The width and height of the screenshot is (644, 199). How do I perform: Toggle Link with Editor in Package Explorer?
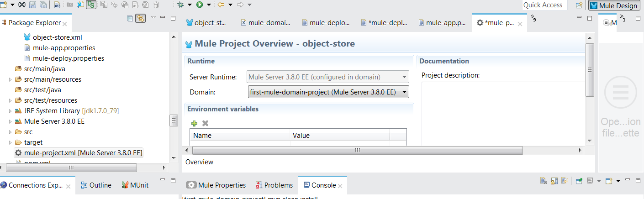pos(140,19)
